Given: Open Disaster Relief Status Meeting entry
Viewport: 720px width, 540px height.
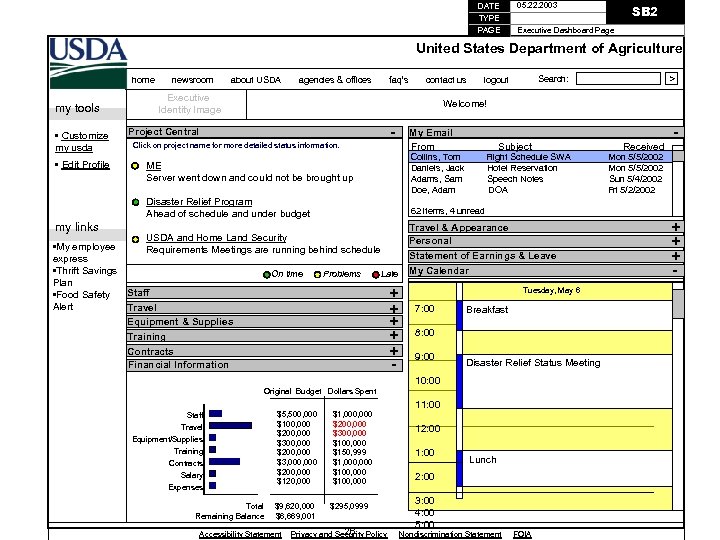Looking at the screenshot, I should point(567,381).
